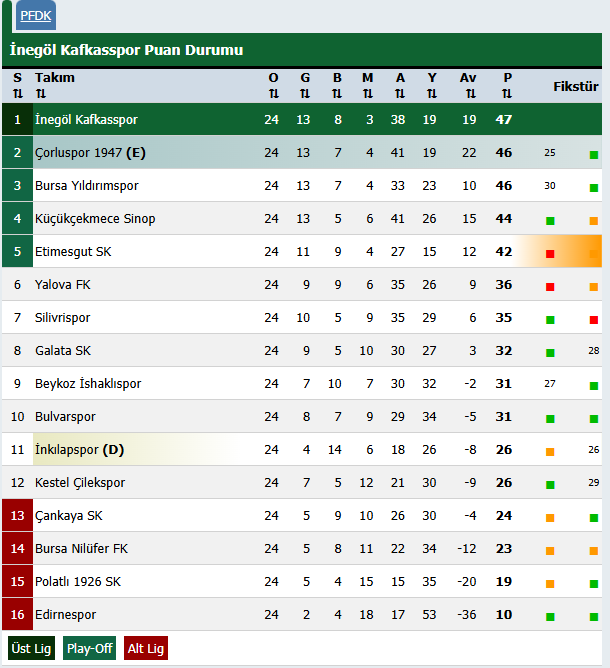Click the Küçükçekmece Sinop team name
Screen dimensions: 610x668
tap(95, 219)
